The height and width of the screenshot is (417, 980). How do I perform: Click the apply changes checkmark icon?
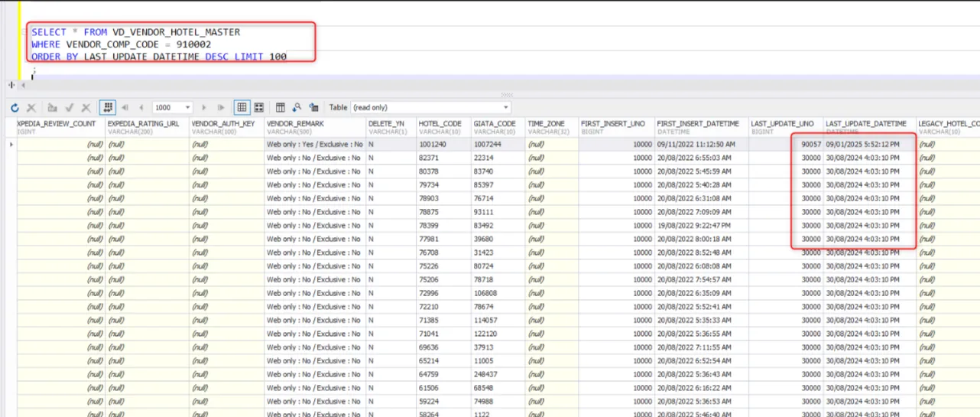[x=70, y=108]
